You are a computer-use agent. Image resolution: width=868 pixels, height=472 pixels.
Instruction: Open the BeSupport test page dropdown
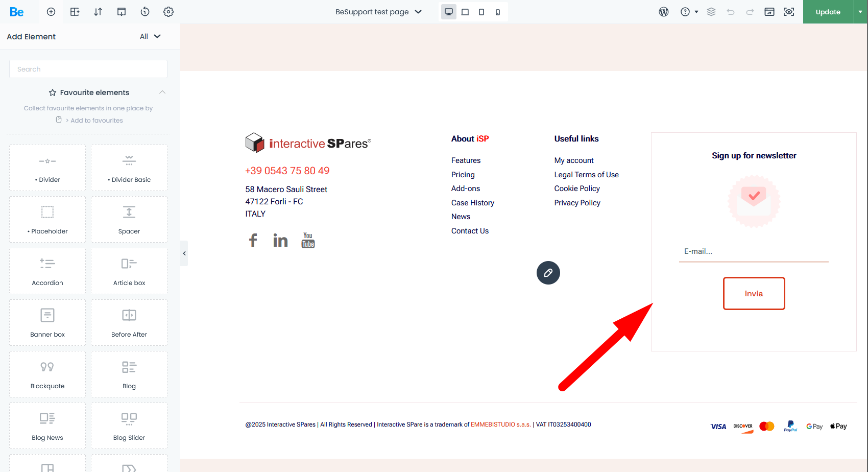pyautogui.click(x=378, y=12)
